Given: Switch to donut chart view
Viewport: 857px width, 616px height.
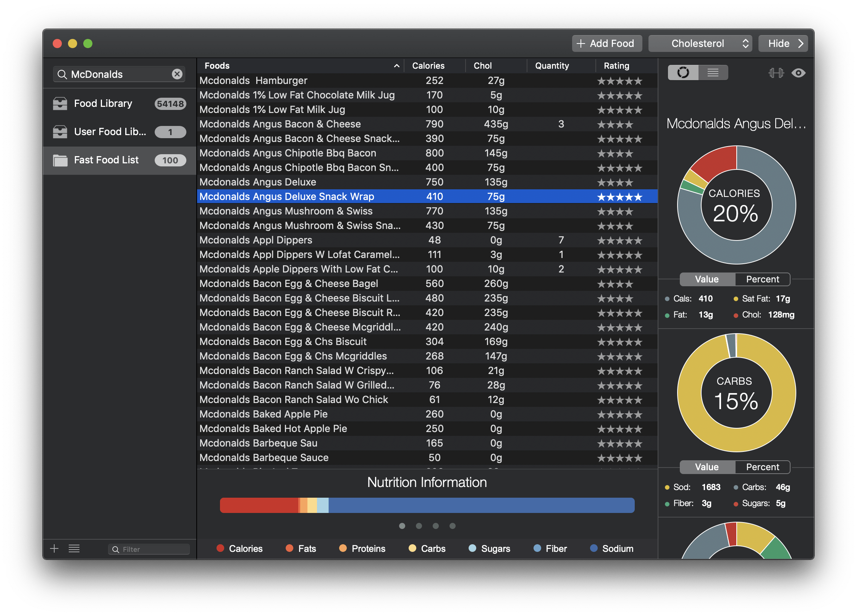Looking at the screenshot, I should click(x=683, y=73).
